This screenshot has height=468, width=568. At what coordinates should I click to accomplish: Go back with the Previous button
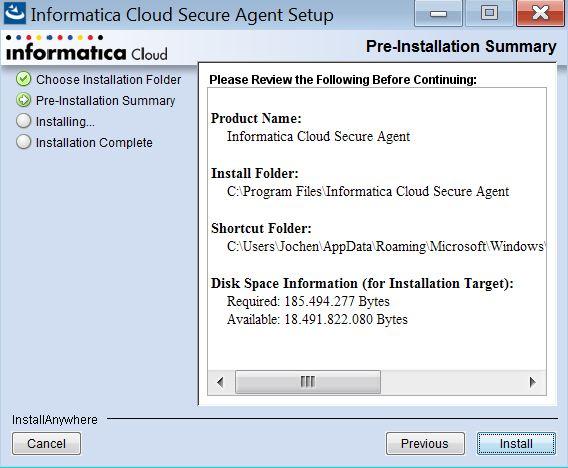coord(425,443)
